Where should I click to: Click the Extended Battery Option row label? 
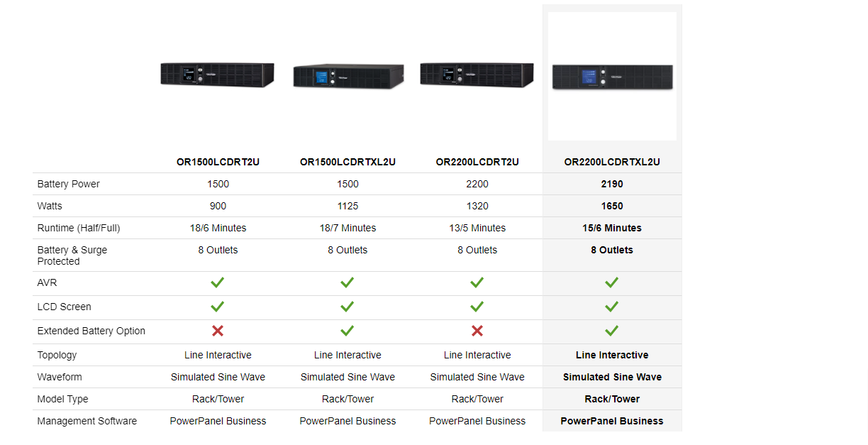pyautogui.click(x=91, y=331)
